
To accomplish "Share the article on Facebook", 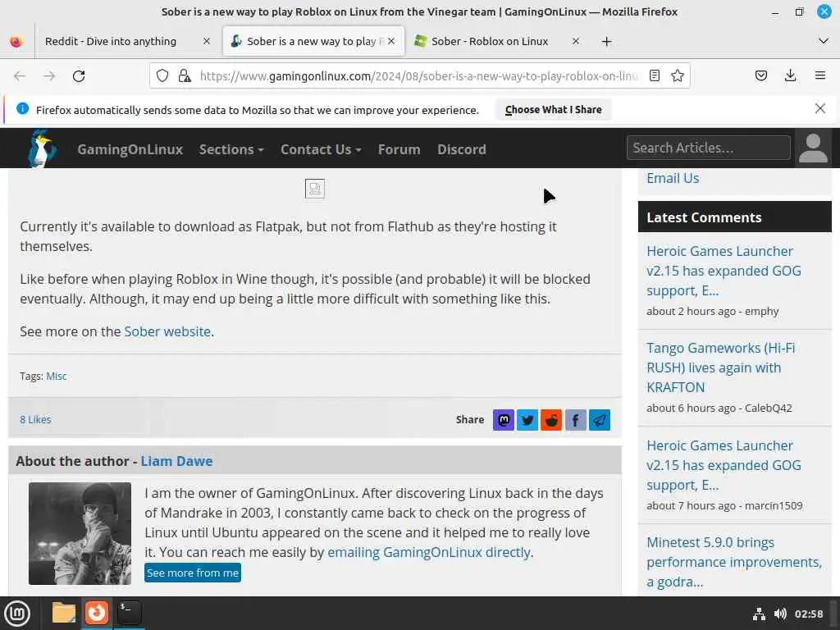I will tap(575, 420).
